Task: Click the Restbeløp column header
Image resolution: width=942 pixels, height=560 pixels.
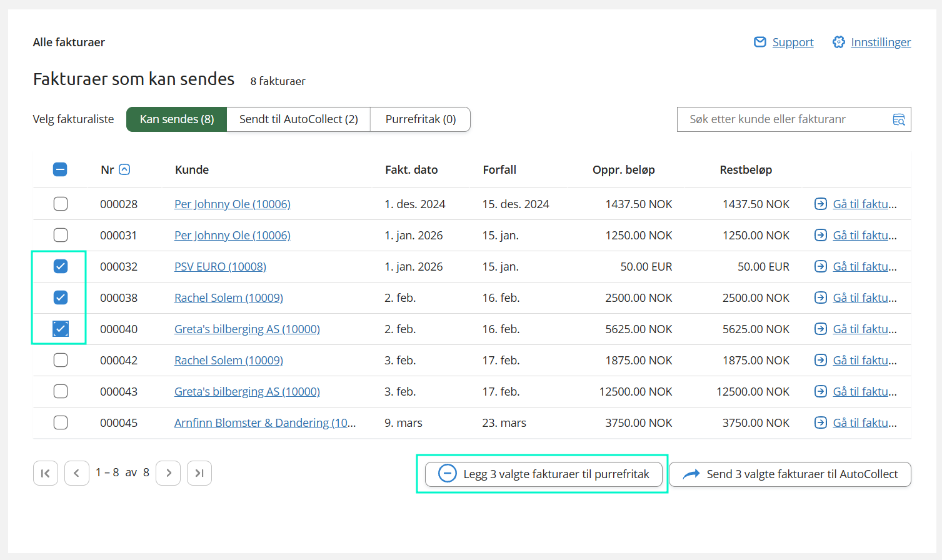Action: tap(746, 169)
